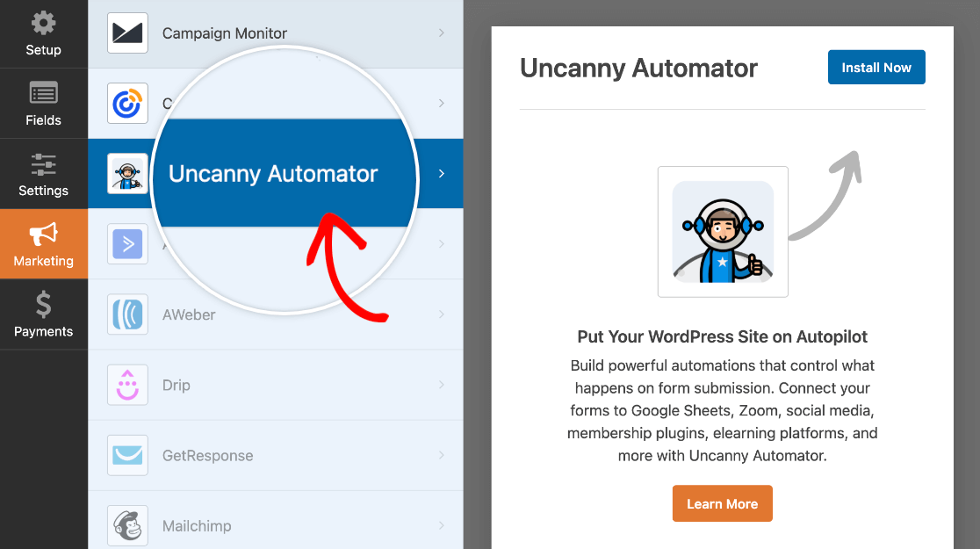980x549 pixels.
Task: Open the Fields list icon
Action: (43, 94)
